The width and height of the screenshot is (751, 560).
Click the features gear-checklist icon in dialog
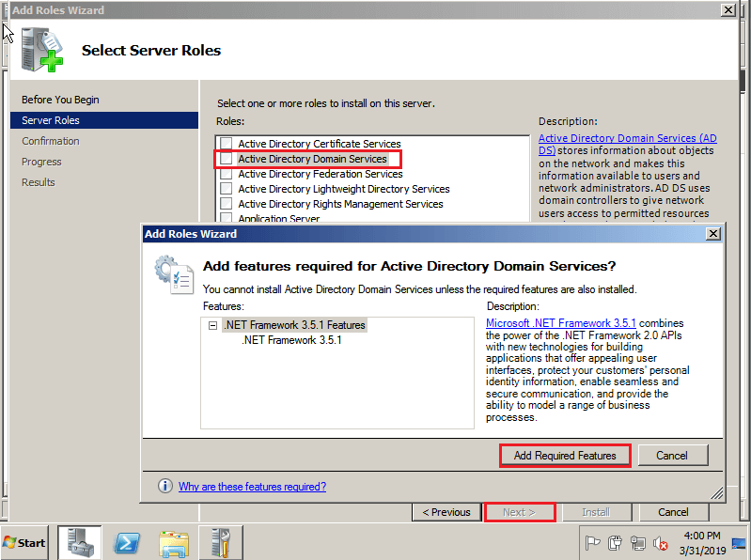tap(174, 274)
